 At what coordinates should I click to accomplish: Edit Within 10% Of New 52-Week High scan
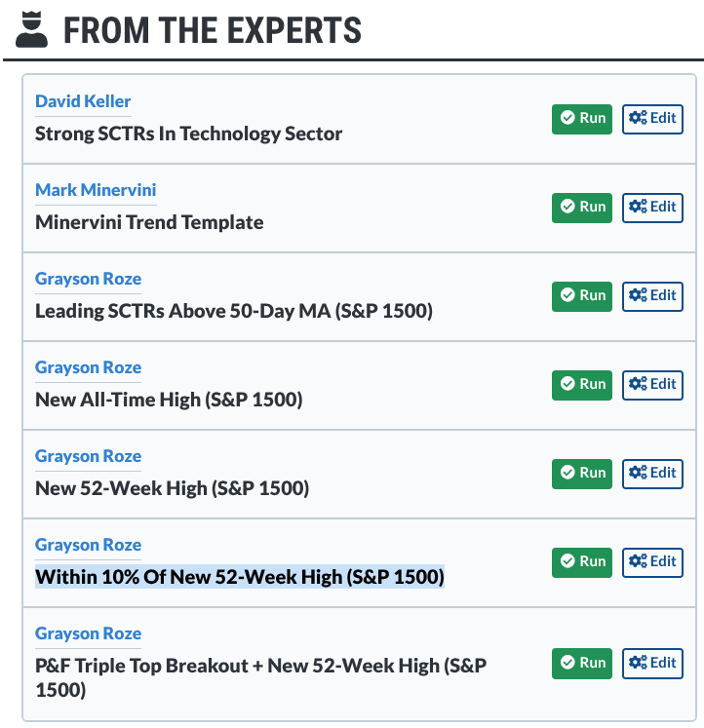(x=652, y=562)
